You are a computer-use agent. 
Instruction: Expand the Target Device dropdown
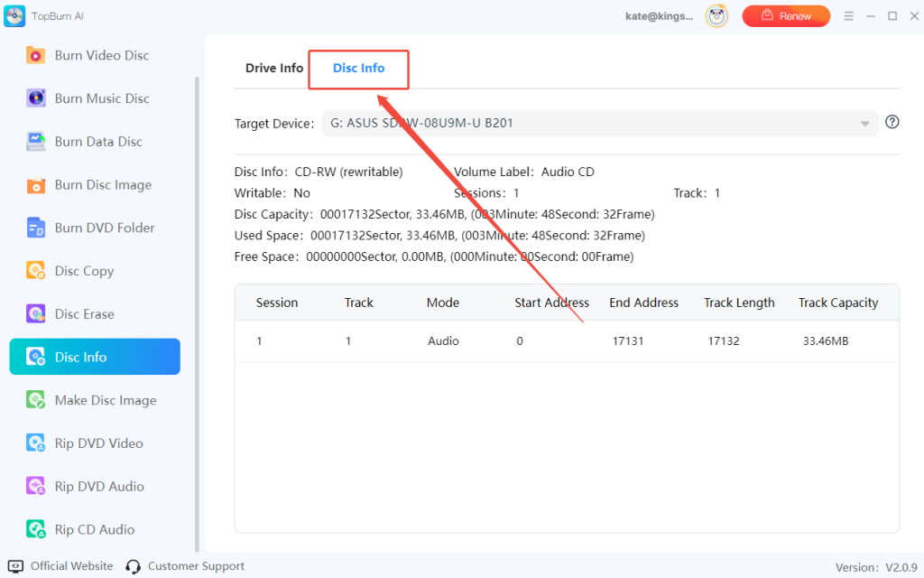[x=864, y=123]
